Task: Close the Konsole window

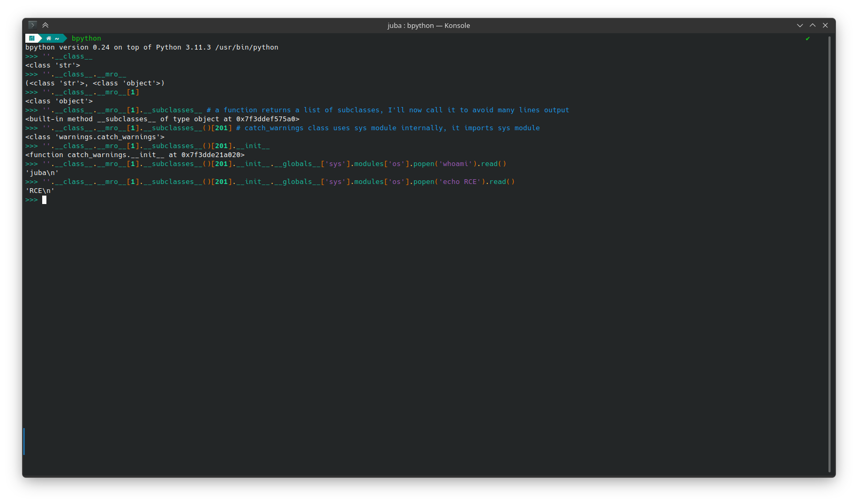Action: click(x=825, y=25)
